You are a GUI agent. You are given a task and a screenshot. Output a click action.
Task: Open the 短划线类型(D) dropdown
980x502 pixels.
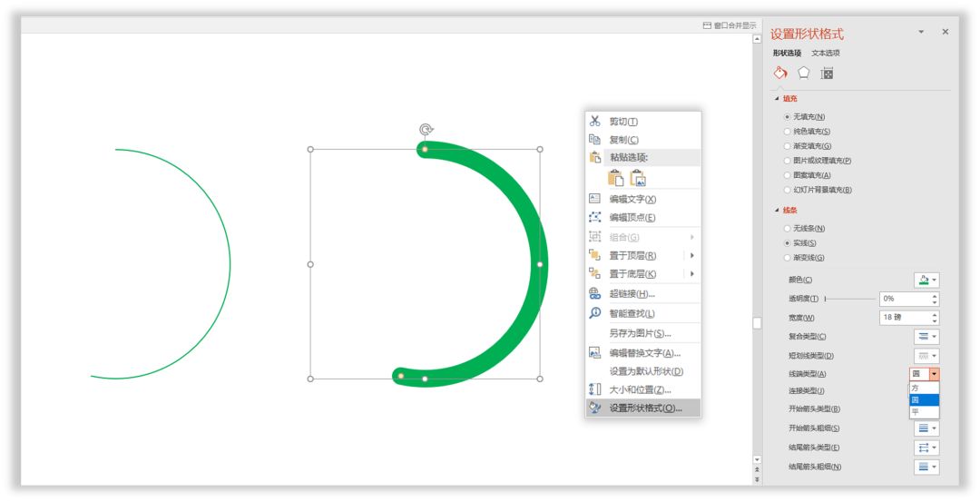pos(926,356)
